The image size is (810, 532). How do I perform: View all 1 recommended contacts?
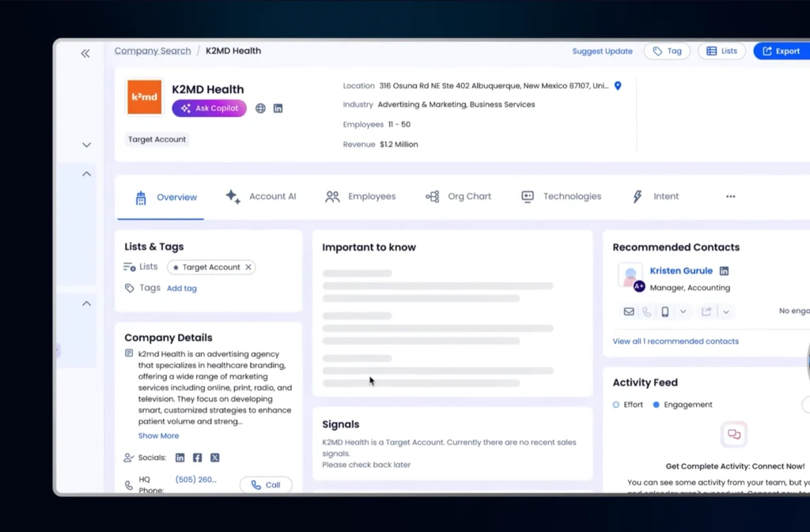point(676,341)
